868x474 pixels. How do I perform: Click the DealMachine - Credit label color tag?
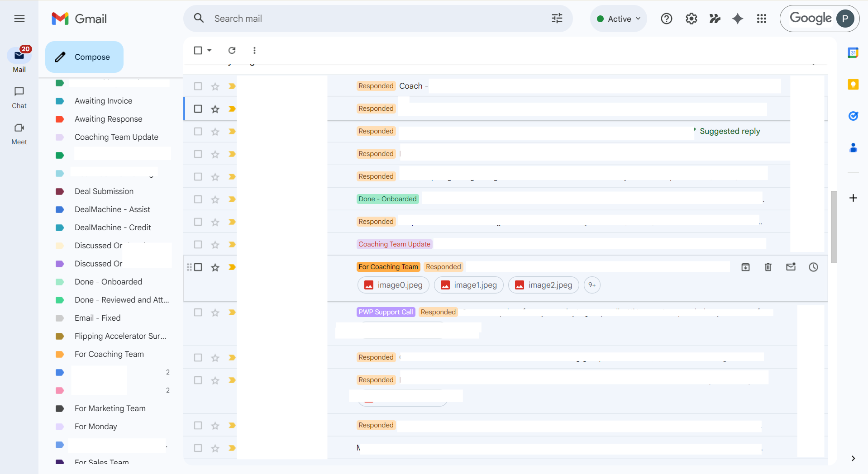tap(60, 228)
